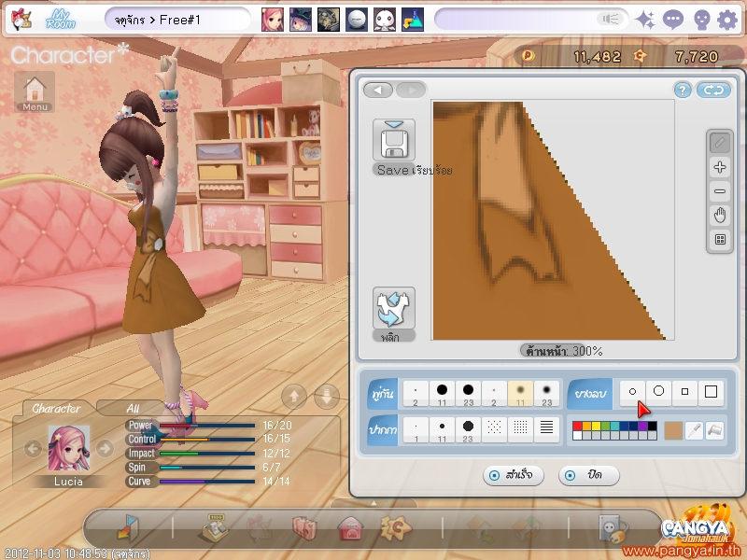Switch to the Character tab
747x560 pixels.
[56, 408]
